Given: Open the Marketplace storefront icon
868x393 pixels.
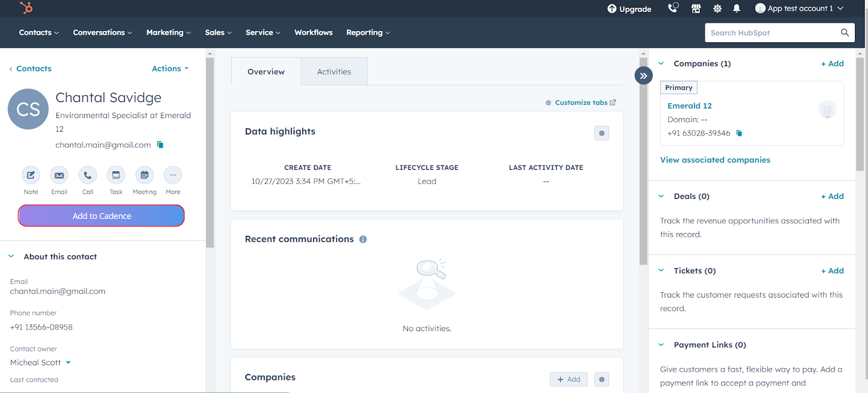Looking at the screenshot, I should pos(696,9).
